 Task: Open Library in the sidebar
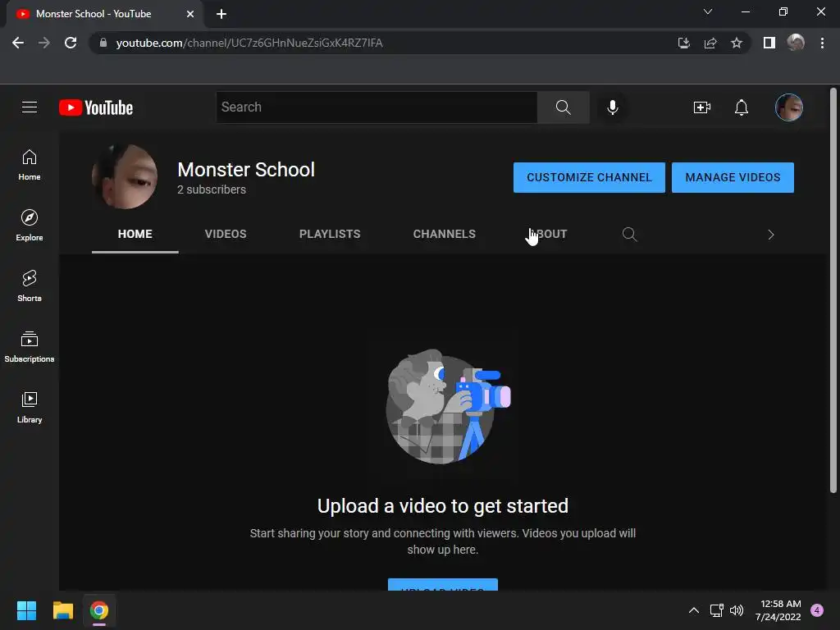[x=30, y=408]
